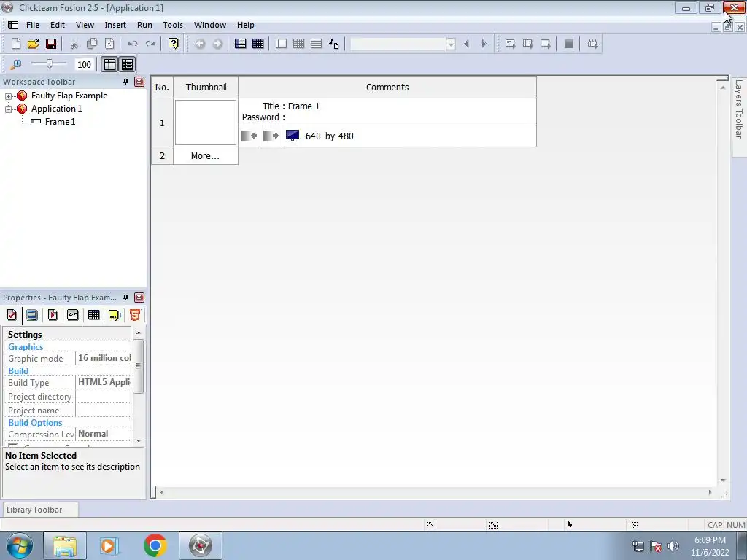Go back with the left arrow navigation icon
Screen dimensions: 747x560
point(200,44)
